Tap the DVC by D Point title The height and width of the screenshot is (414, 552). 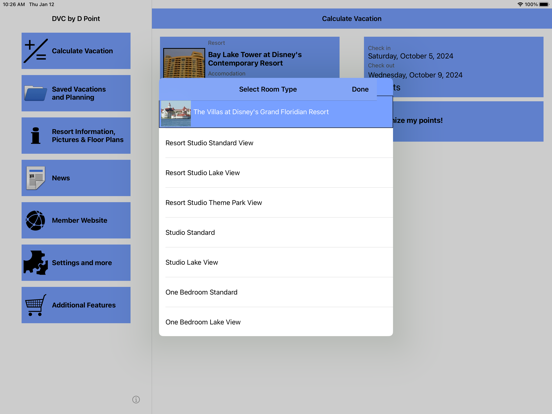[x=76, y=19]
